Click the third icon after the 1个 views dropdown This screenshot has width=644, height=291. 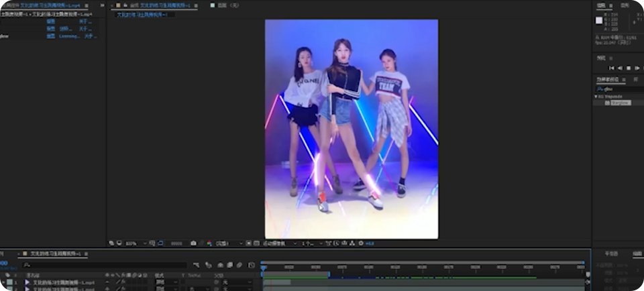(x=344, y=243)
